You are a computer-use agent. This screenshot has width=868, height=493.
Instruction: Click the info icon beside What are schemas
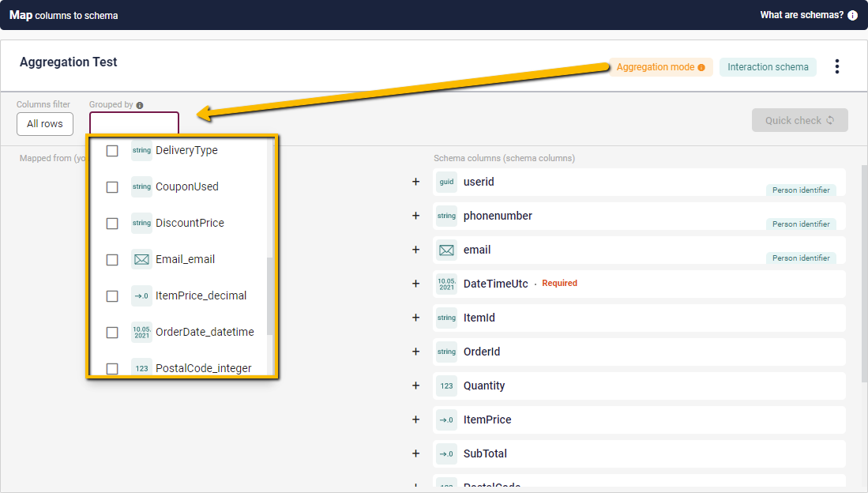[852, 15]
